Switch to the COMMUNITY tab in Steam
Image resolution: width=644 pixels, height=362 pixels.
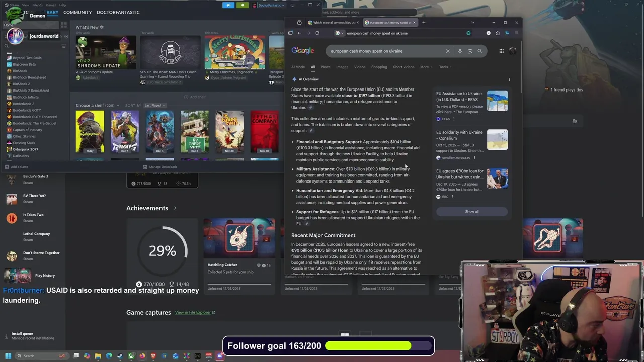77,12
